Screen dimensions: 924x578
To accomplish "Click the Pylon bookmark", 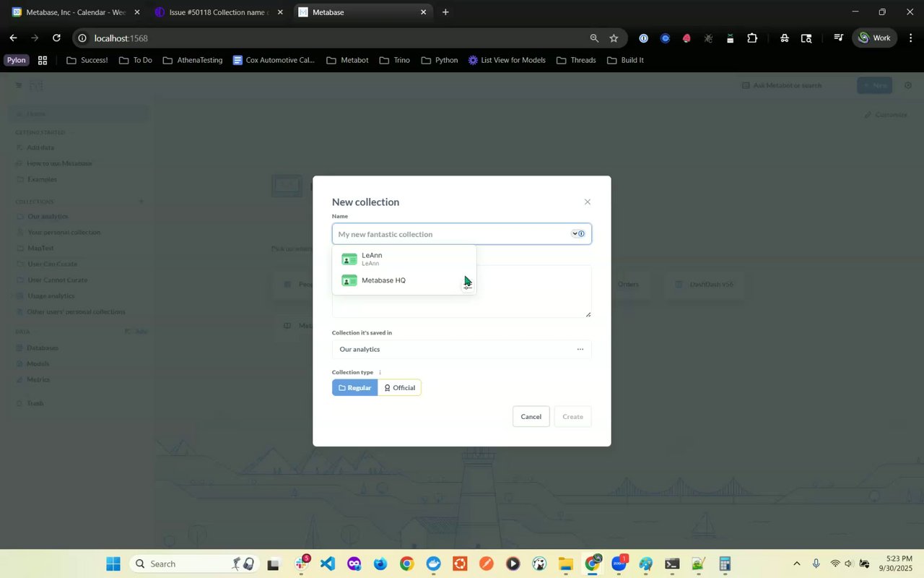I will click(17, 60).
